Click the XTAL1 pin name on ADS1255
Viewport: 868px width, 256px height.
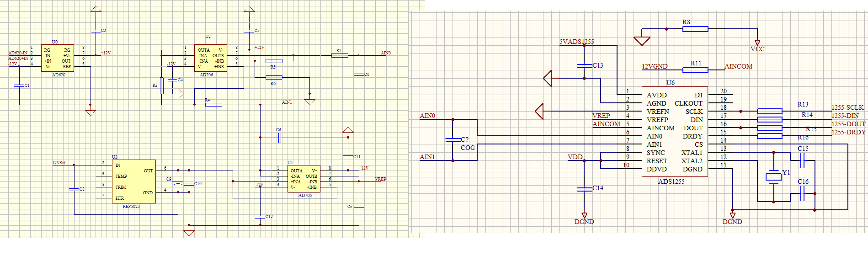pyautogui.click(x=692, y=153)
